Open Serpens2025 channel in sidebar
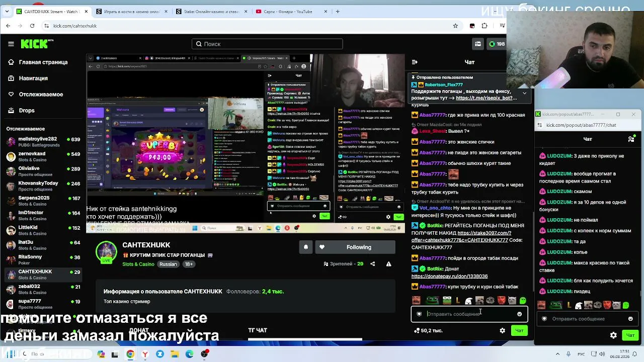 click(43, 201)
